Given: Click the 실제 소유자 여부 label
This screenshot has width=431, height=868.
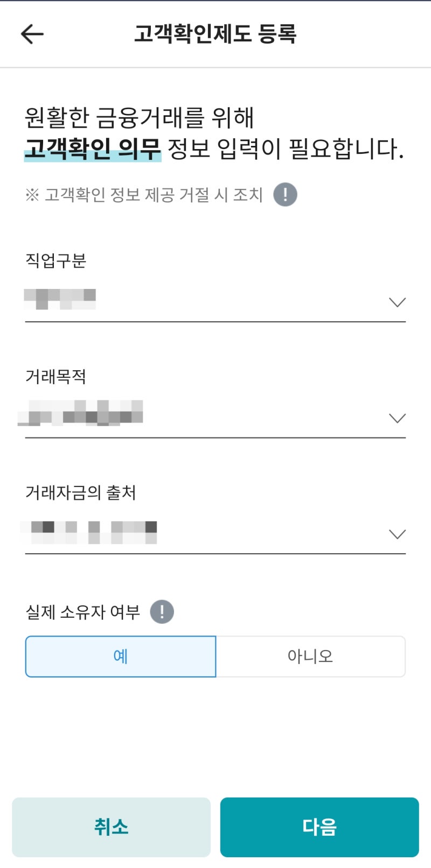Looking at the screenshot, I should point(82,611).
